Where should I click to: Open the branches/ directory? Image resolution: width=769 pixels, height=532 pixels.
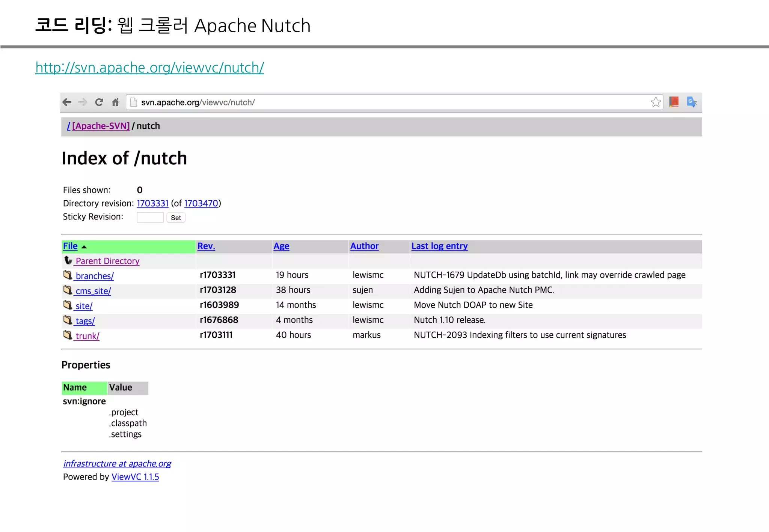coord(95,276)
